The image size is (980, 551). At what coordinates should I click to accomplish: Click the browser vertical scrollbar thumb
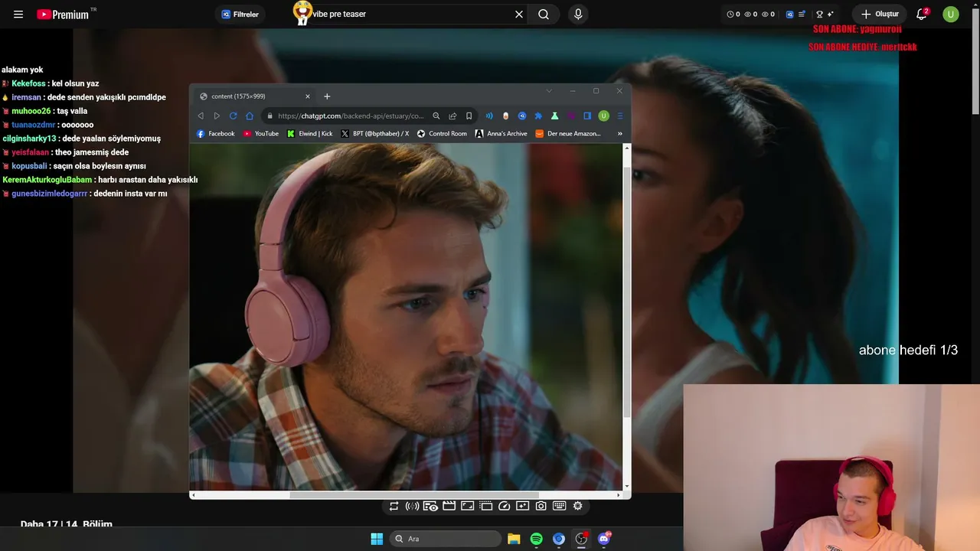click(x=627, y=292)
